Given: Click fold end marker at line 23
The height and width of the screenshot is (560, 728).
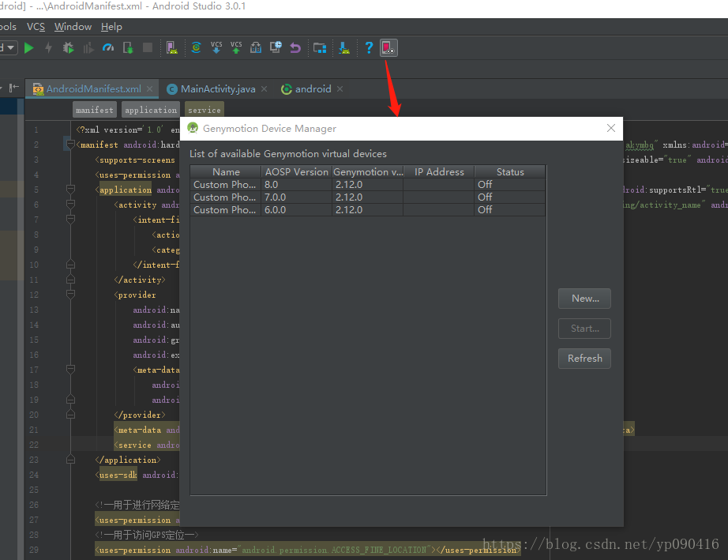Looking at the screenshot, I should point(70,459).
